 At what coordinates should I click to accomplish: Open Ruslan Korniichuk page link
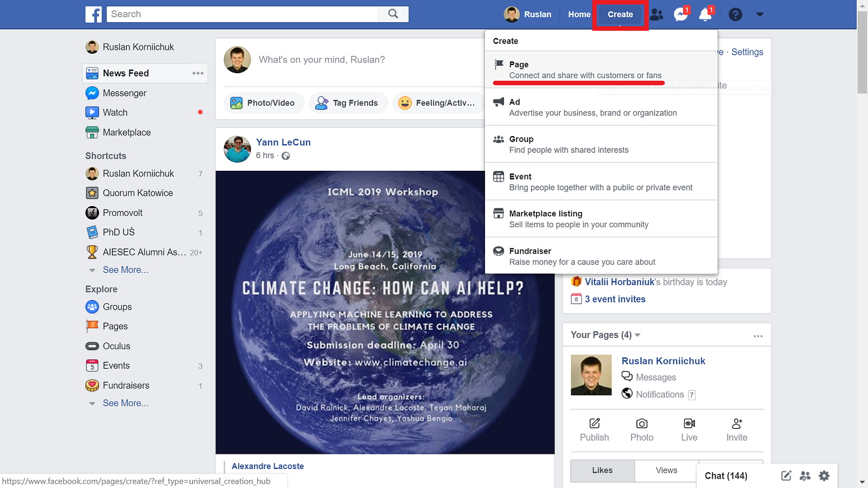[663, 361]
